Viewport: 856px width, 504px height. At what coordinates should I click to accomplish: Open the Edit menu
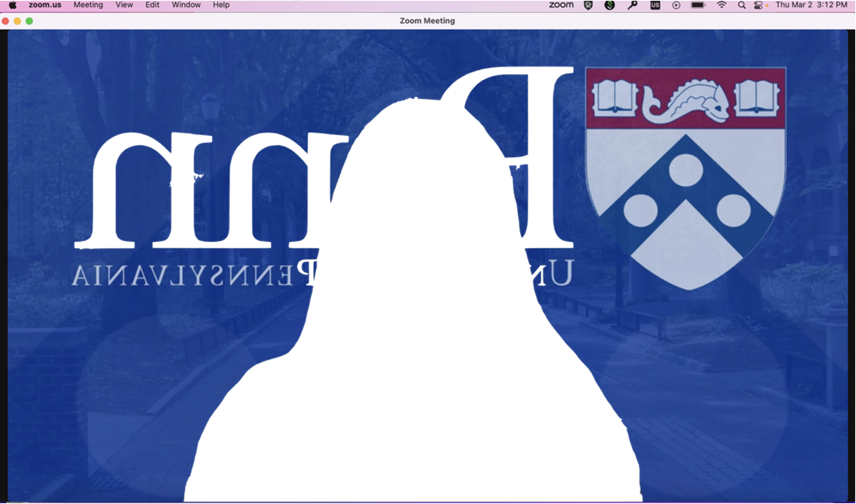(152, 5)
